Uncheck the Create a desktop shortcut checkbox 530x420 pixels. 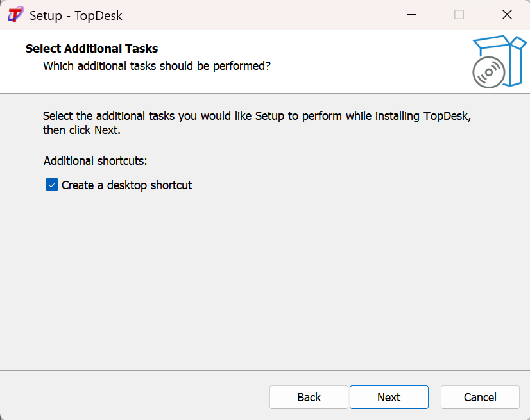[52, 185]
